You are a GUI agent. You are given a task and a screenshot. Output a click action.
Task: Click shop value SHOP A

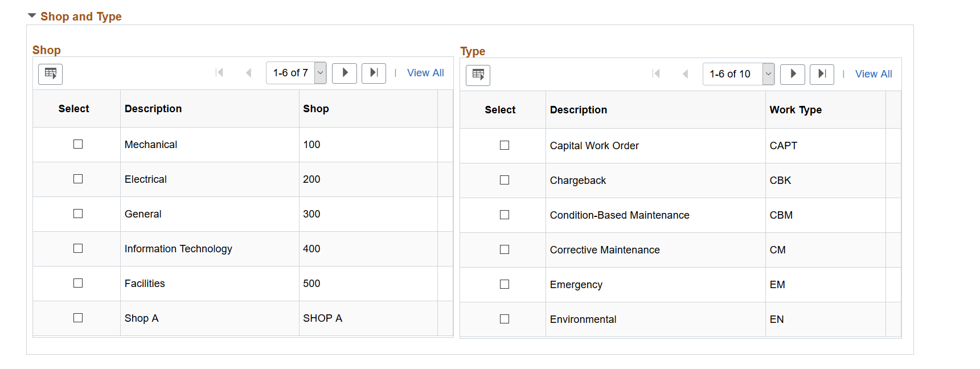point(322,318)
